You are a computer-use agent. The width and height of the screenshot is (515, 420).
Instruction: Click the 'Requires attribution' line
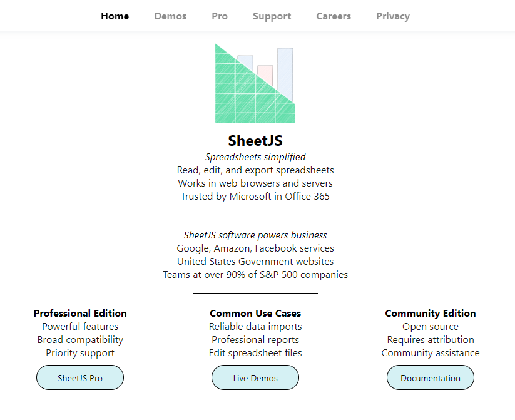coord(431,339)
